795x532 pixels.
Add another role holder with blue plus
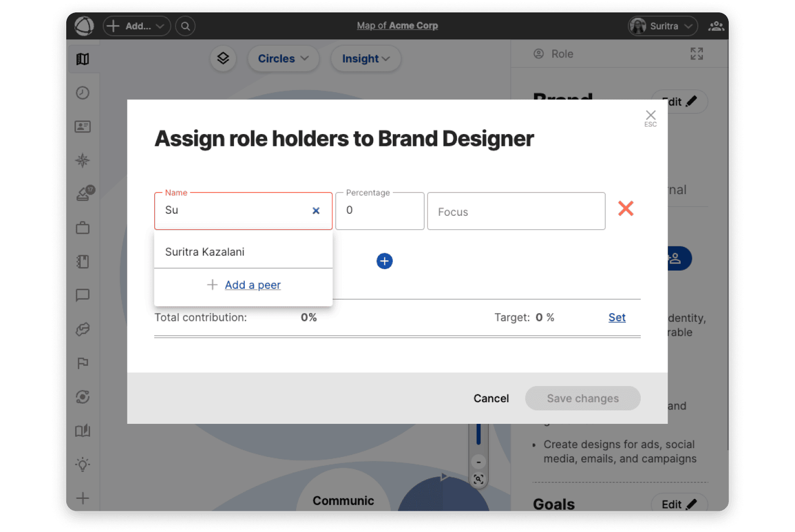385,261
